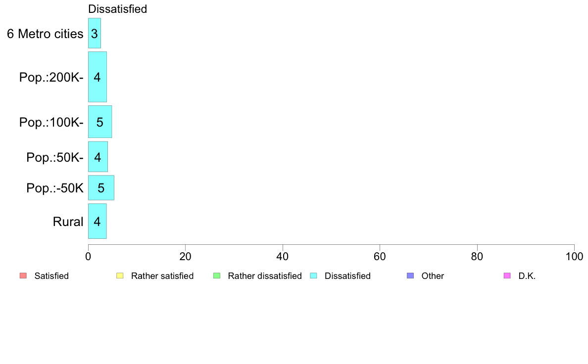Click the 100 tick on x-axis
588x364 pixels.
tap(574, 256)
